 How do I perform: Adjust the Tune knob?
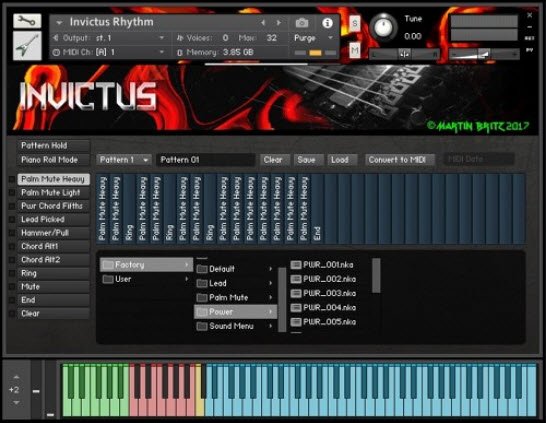383,28
